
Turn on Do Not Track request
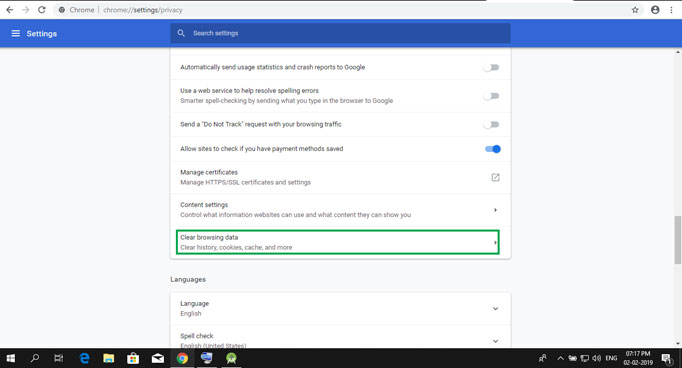[491, 125]
